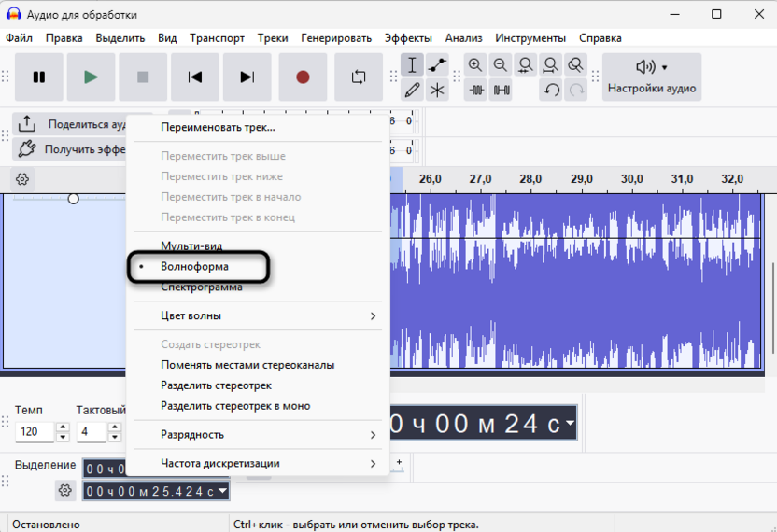Open Настройки аудио dropdown
777x532 pixels.
[652, 77]
